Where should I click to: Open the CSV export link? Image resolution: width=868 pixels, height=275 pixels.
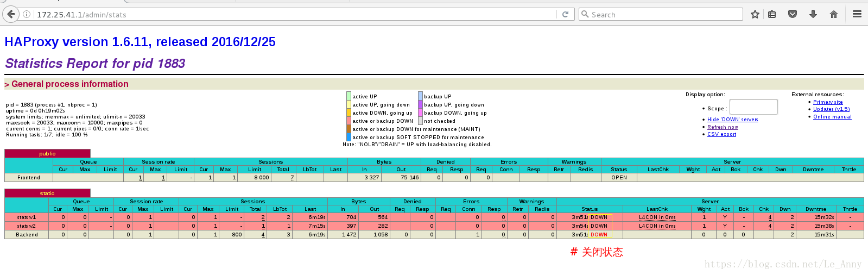pos(721,134)
